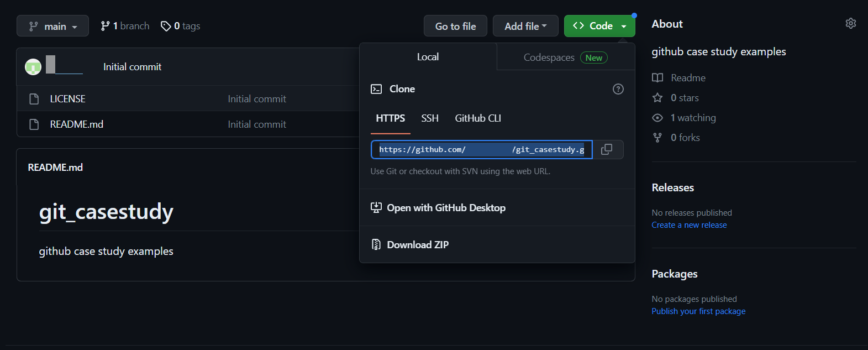Click the eye icon beside 1 watching
Screen dimensions: 868x350
point(657,118)
